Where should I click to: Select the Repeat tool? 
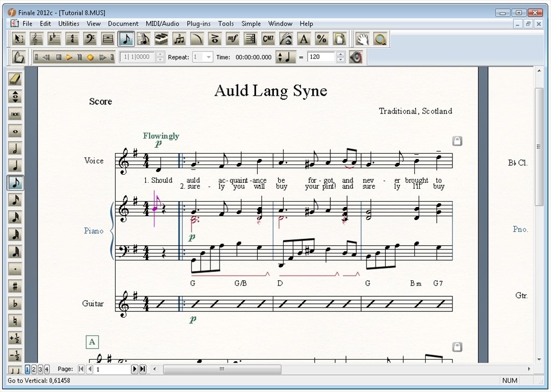[251, 39]
